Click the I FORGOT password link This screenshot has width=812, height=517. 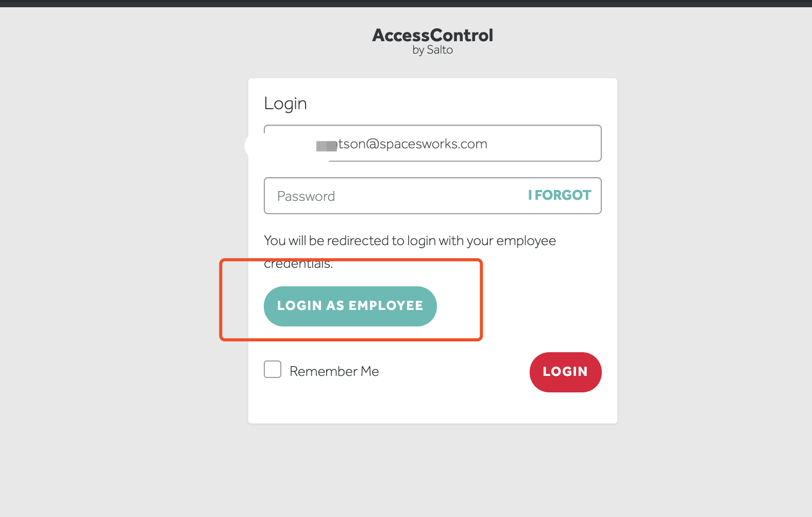pos(560,196)
